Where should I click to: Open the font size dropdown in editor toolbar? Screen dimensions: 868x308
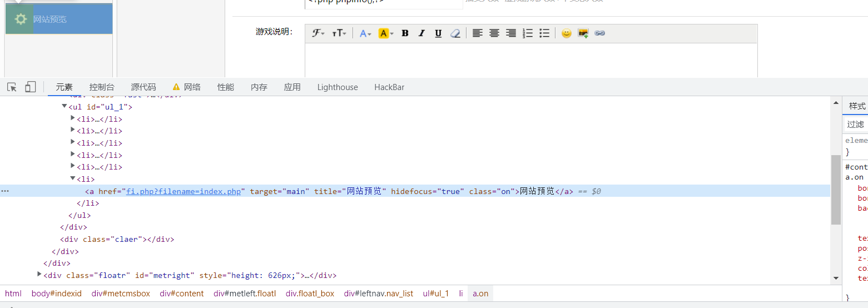[339, 33]
